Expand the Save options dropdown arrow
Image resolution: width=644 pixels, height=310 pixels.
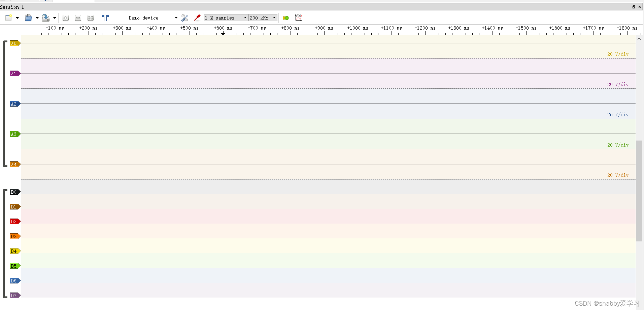click(x=55, y=18)
